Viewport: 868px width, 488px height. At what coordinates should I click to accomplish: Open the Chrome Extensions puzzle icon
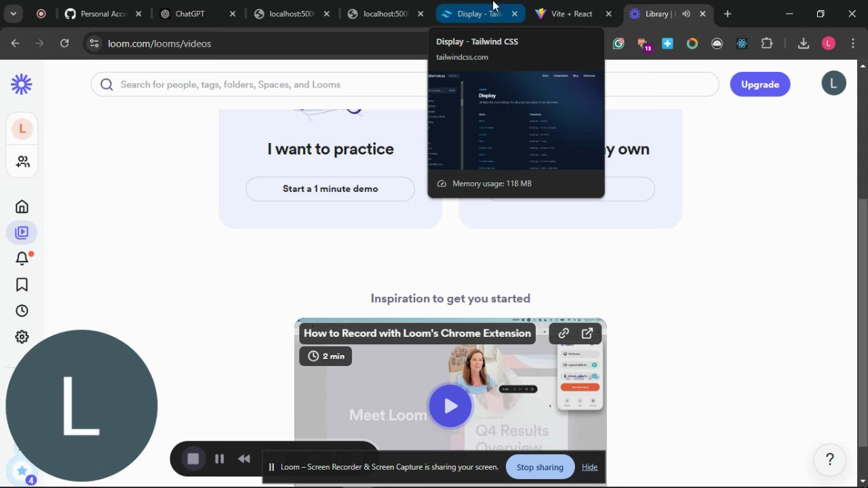point(767,43)
